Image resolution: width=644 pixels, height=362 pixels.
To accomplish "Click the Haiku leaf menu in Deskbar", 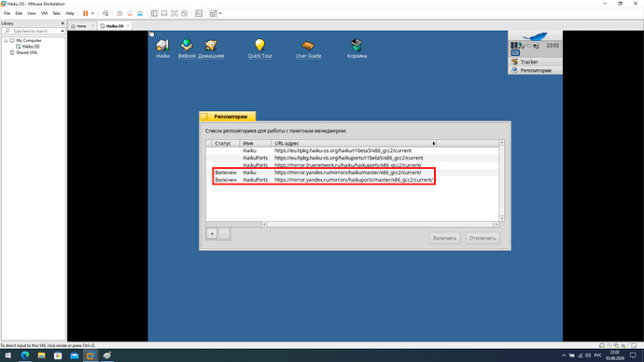I will (x=535, y=36).
